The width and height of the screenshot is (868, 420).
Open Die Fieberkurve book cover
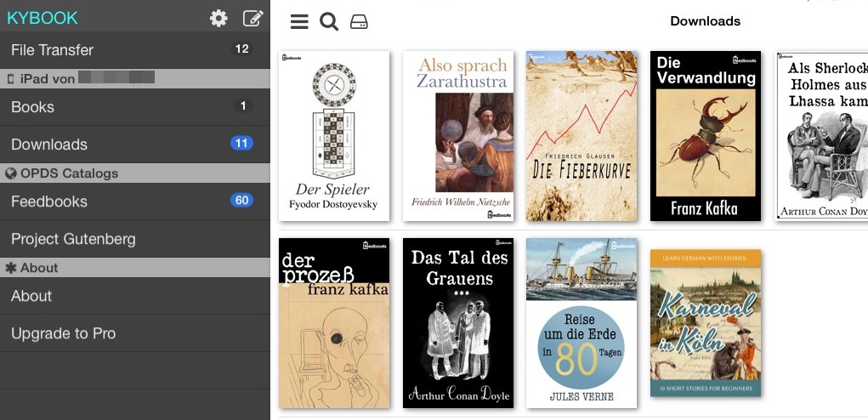[x=582, y=136]
